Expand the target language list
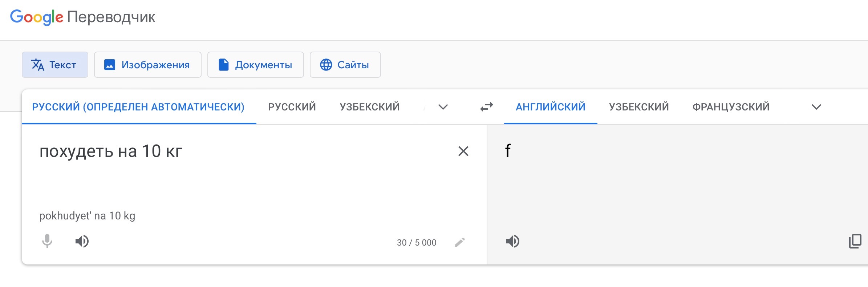 [x=816, y=107]
